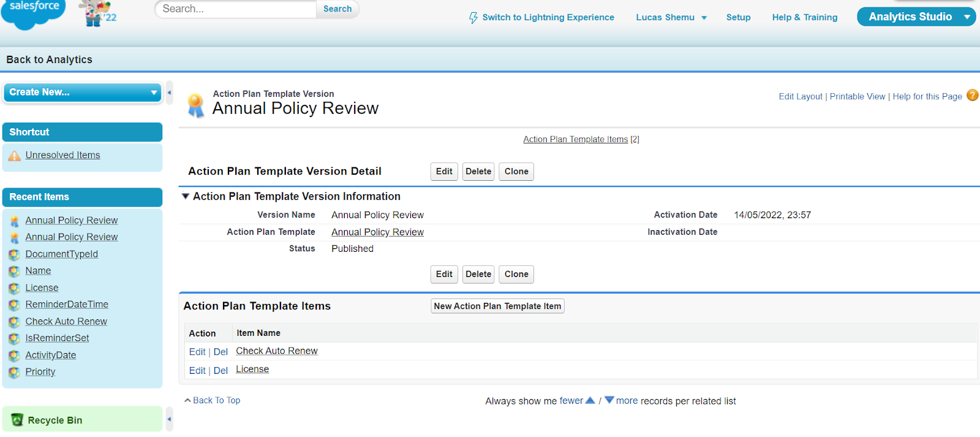
Task: Click the Search button
Action: coord(337,9)
